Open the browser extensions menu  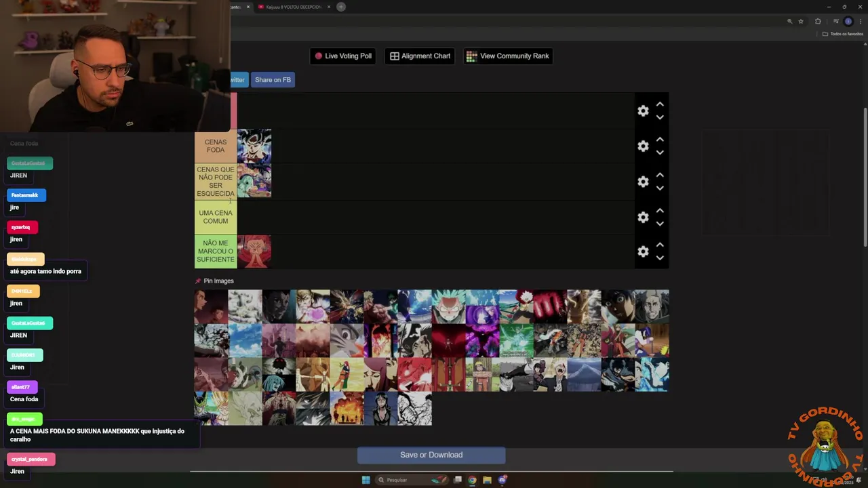(x=818, y=22)
